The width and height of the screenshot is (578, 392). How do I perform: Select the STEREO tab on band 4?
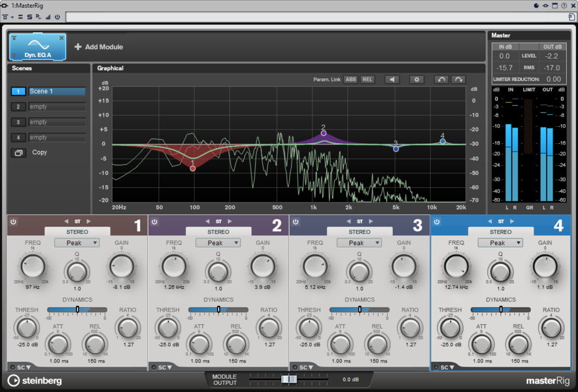501,232
